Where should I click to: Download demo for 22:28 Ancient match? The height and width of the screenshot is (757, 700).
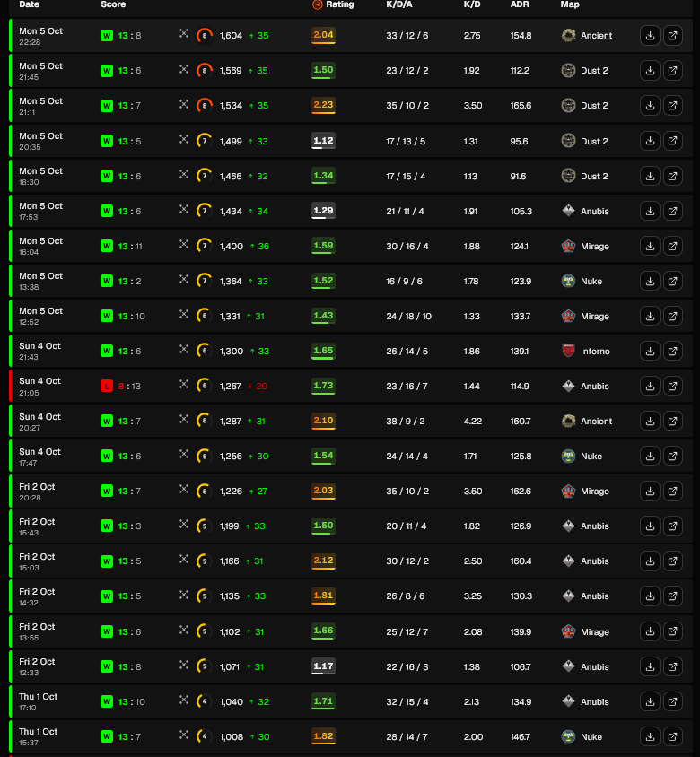point(650,35)
